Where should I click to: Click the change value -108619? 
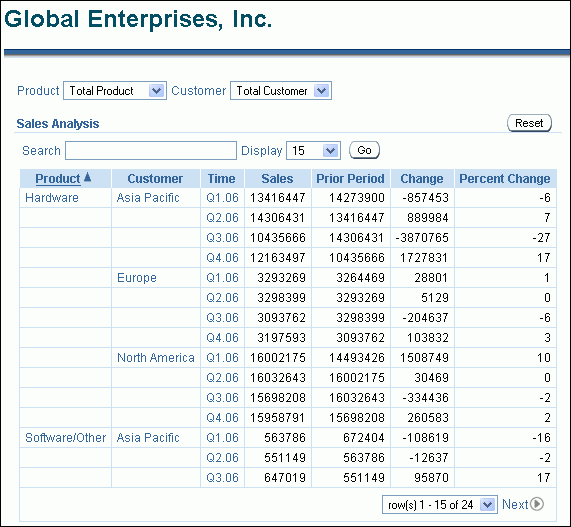(x=425, y=437)
